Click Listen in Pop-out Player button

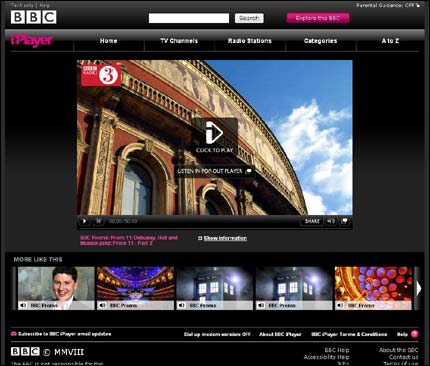[214, 171]
